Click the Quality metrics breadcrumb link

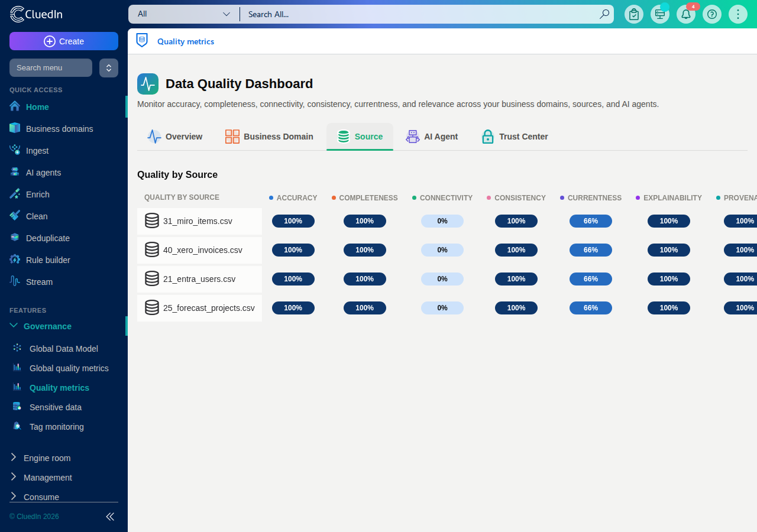[186, 41]
